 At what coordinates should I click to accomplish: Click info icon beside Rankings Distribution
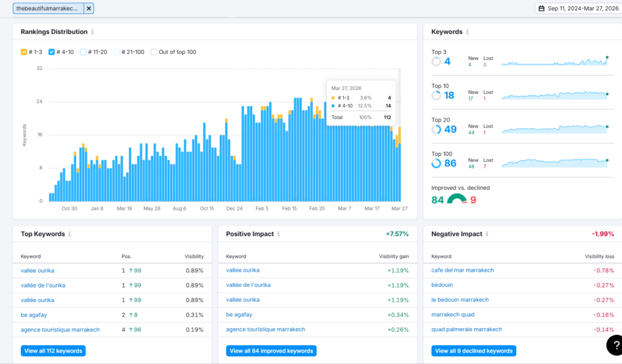point(92,32)
